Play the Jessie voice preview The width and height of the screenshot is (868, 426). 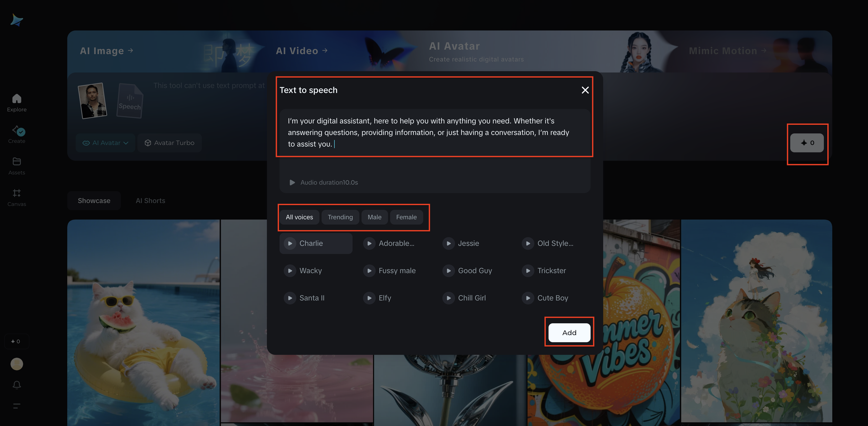click(x=448, y=243)
